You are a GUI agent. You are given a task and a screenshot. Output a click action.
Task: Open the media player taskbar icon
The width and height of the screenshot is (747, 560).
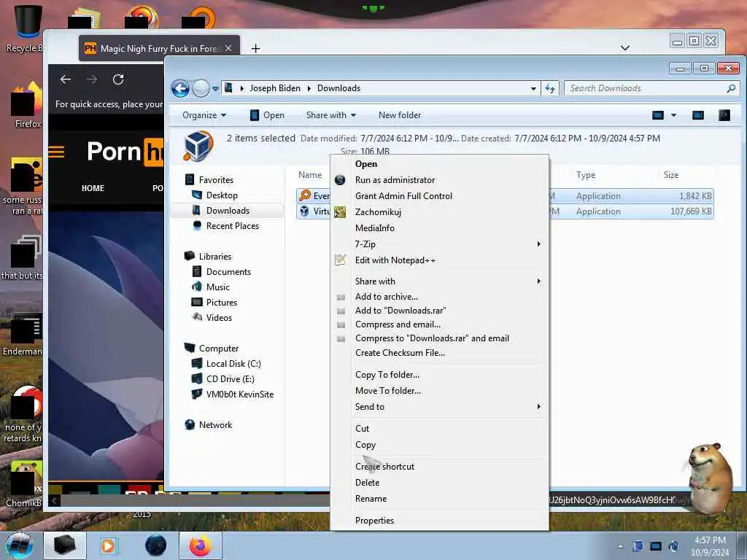108,545
